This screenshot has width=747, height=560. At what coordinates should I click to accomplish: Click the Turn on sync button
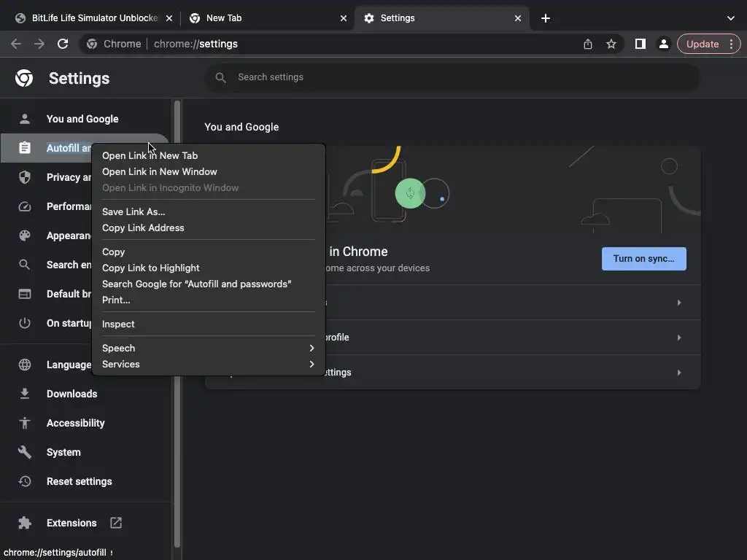tap(643, 259)
